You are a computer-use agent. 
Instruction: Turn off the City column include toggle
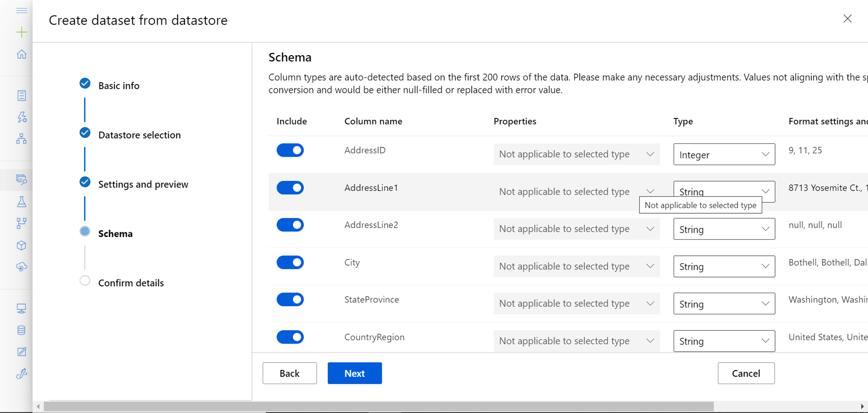(x=290, y=262)
